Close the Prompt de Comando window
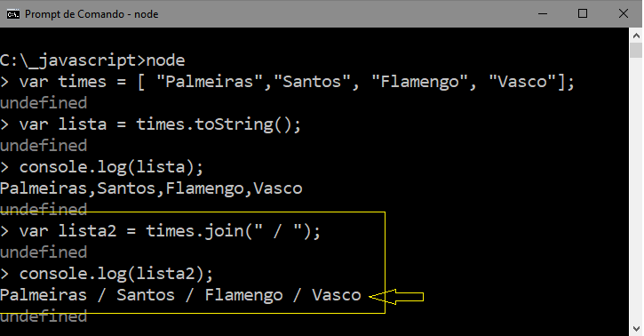 point(623,14)
